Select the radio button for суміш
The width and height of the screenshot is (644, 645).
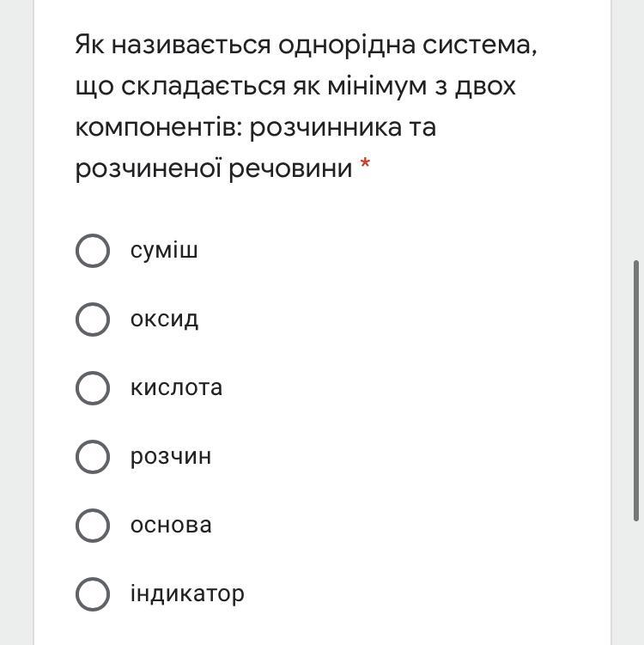pyautogui.click(x=93, y=251)
